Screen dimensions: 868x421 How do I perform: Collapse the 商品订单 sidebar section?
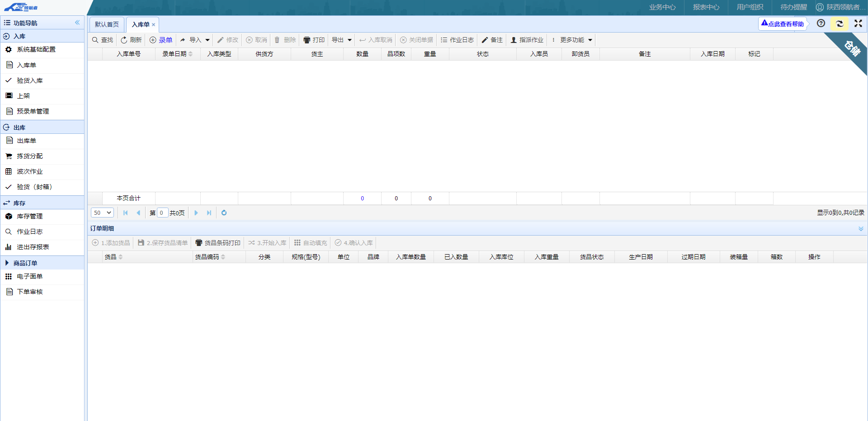42,263
